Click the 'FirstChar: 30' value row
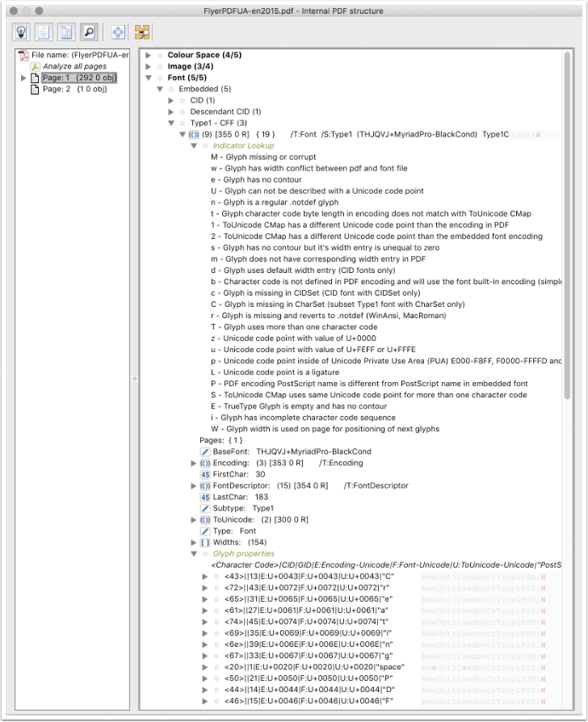Image resolution: width=588 pixels, height=722 pixels. [x=239, y=474]
